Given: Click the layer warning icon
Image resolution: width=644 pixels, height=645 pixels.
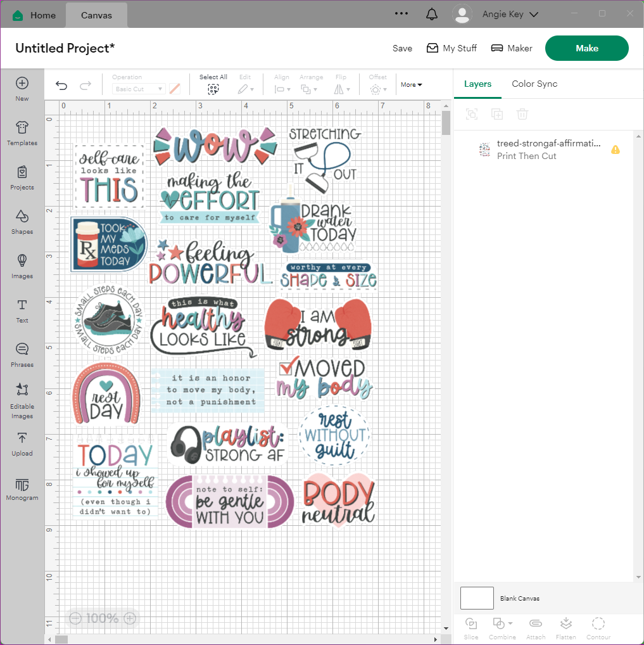Looking at the screenshot, I should [615, 150].
